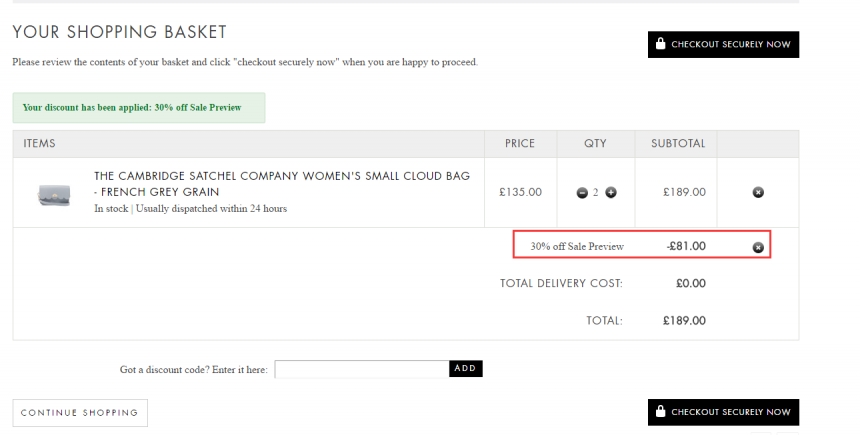The image size is (860, 435).
Task: Click the quantity value 2
Action: 596,193
